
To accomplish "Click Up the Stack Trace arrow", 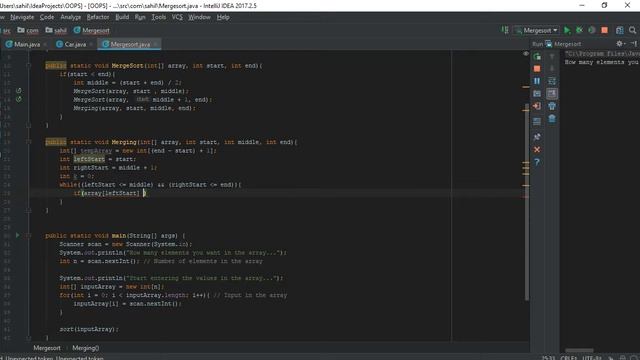I will [x=552, y=56].
